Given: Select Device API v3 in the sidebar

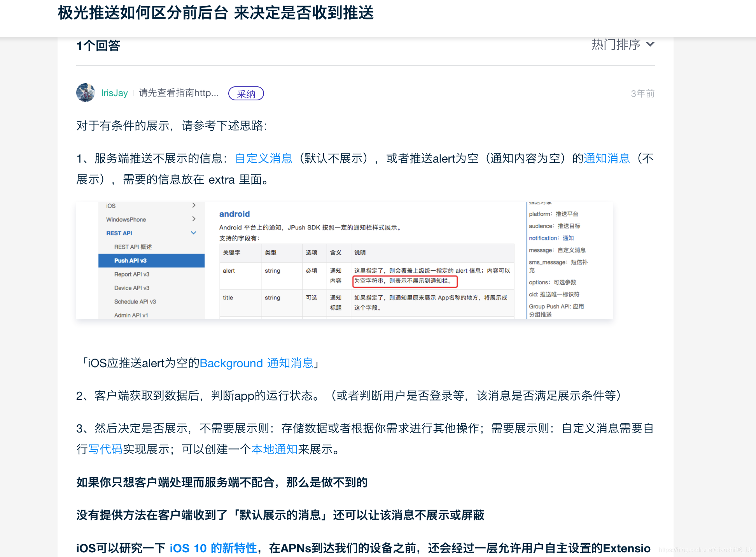Looking at the screenshot, I should [x=132, y=287].
